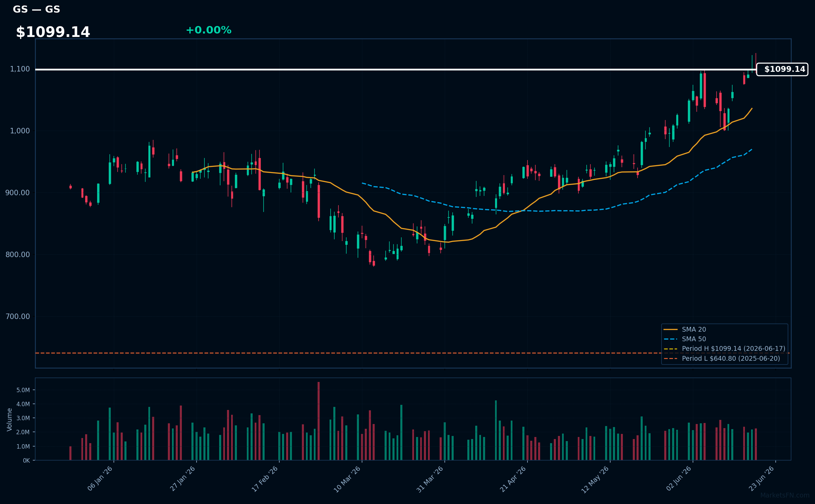
Task: Click the 1,000 price axis label
Action: click(x=20, y=131)
